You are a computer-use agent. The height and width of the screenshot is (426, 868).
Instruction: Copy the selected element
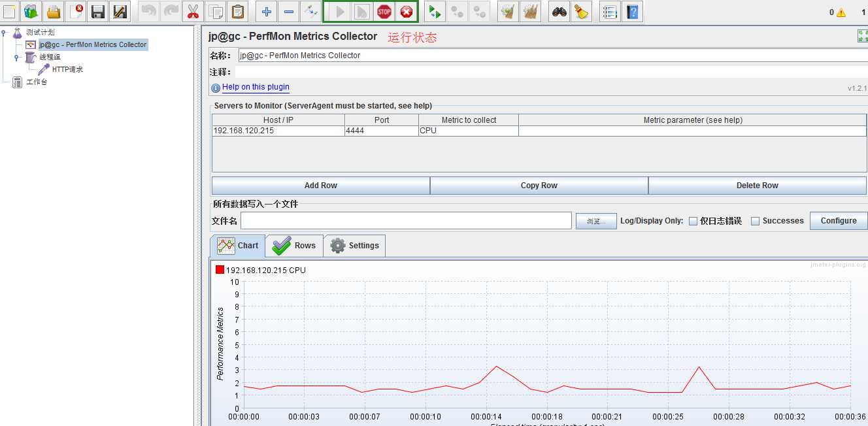pos(215,11)
